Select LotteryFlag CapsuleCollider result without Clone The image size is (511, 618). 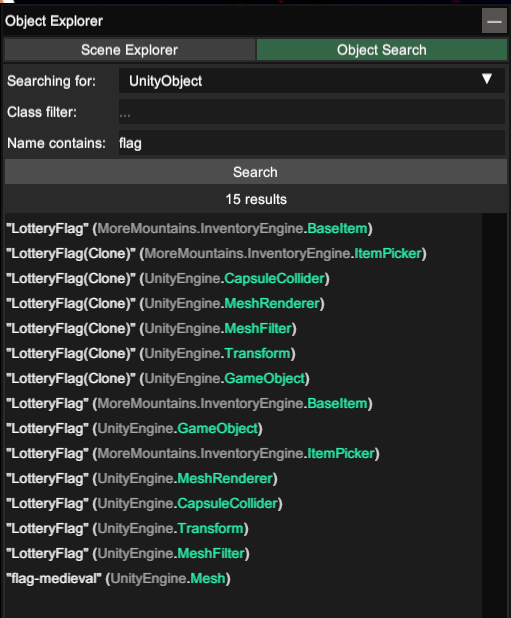[x=144, y=503]
